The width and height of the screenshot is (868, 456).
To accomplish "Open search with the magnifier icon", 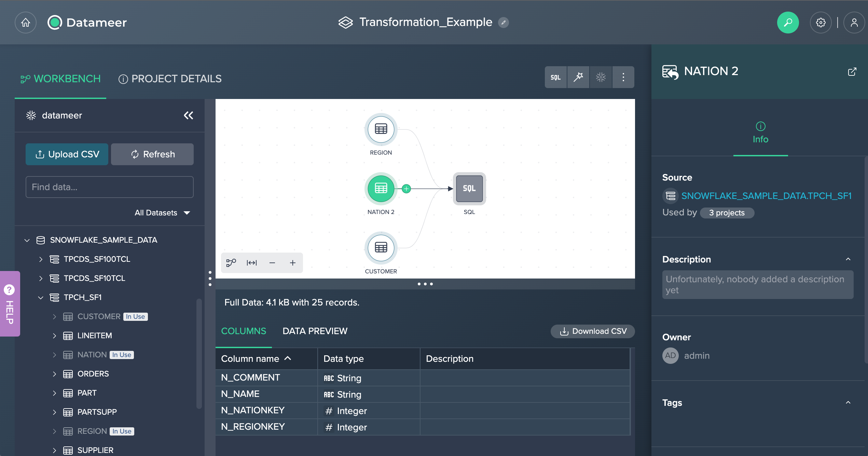I will tap(788, 22).
